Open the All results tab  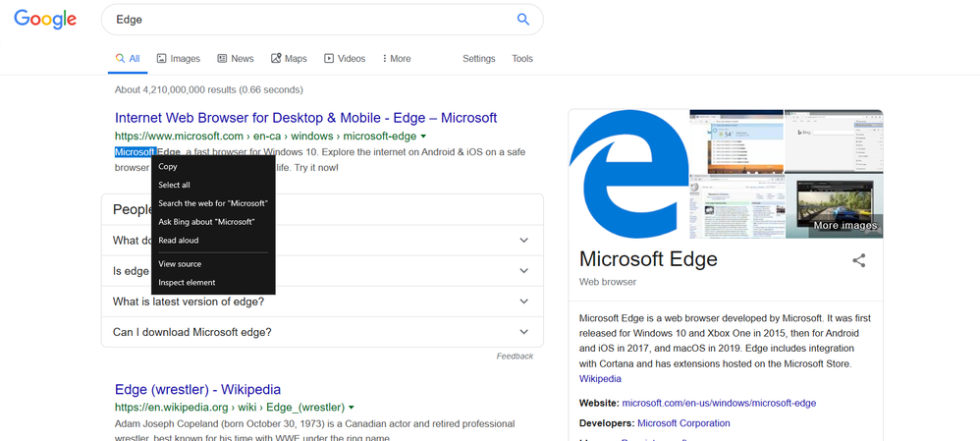(128, 59)
